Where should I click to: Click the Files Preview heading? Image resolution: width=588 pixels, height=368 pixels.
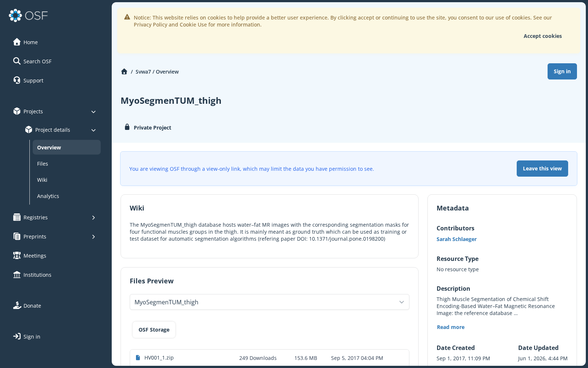coord(151,281)
